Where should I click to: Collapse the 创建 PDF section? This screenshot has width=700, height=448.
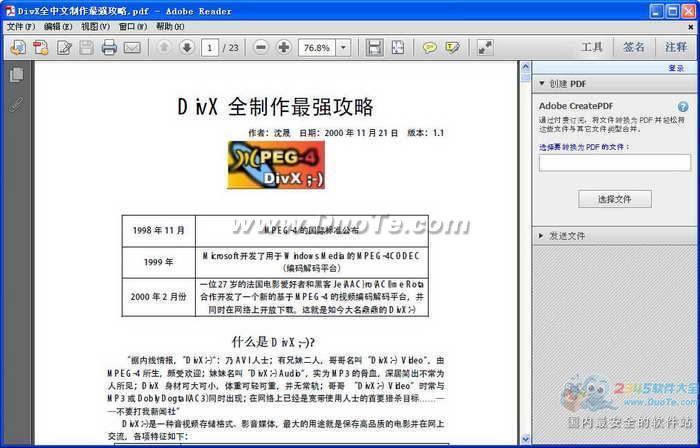542,83
